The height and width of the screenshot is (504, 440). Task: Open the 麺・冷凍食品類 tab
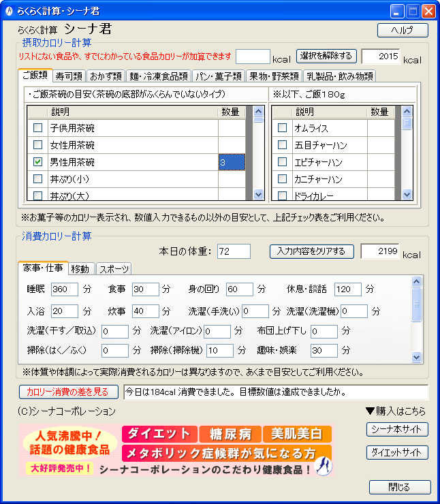tap(159, 76)
